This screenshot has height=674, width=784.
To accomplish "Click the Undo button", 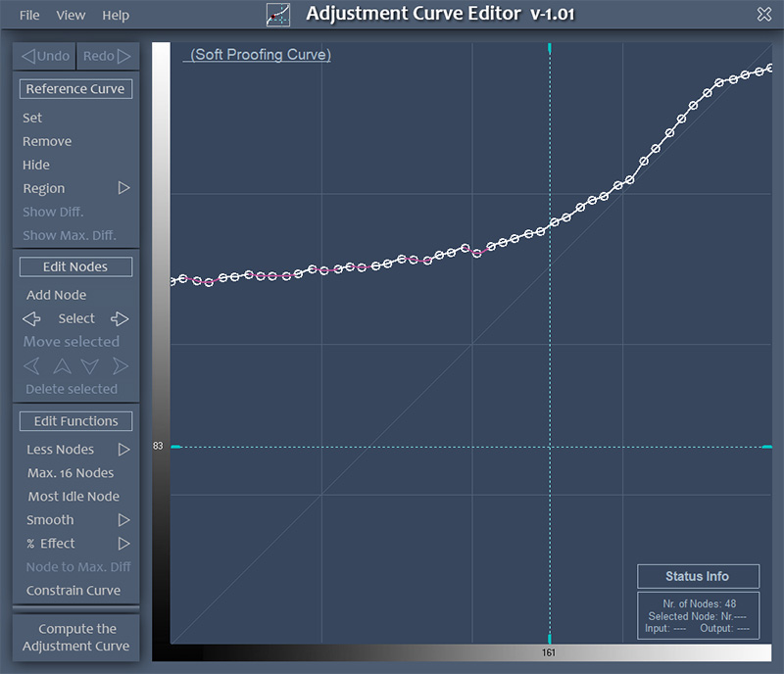I will point(45,56).
